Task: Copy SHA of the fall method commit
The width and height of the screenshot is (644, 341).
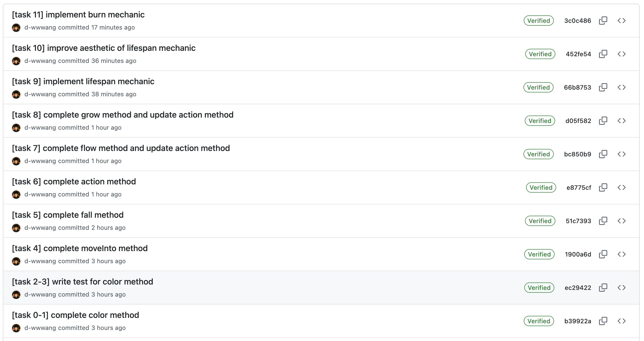Action: tap(603, 221)
